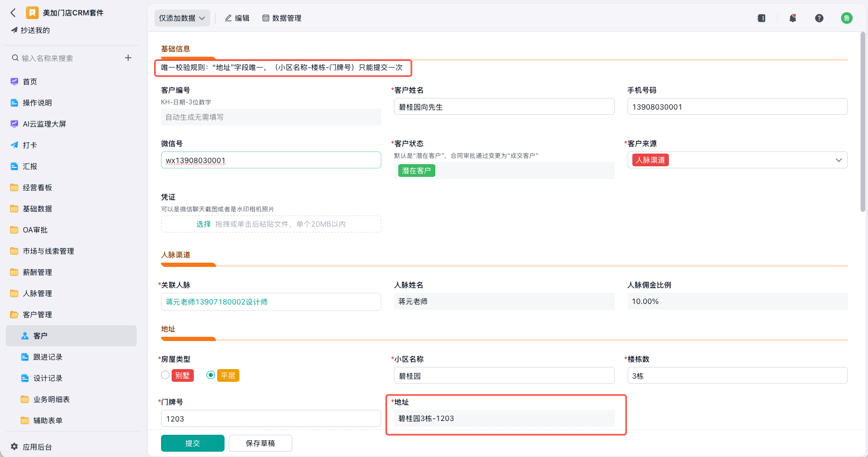Image resolution: width=868 pixels, height=457 pixels.
Task: Click the 编辑 pencil toolbar item
Action: 237,18
